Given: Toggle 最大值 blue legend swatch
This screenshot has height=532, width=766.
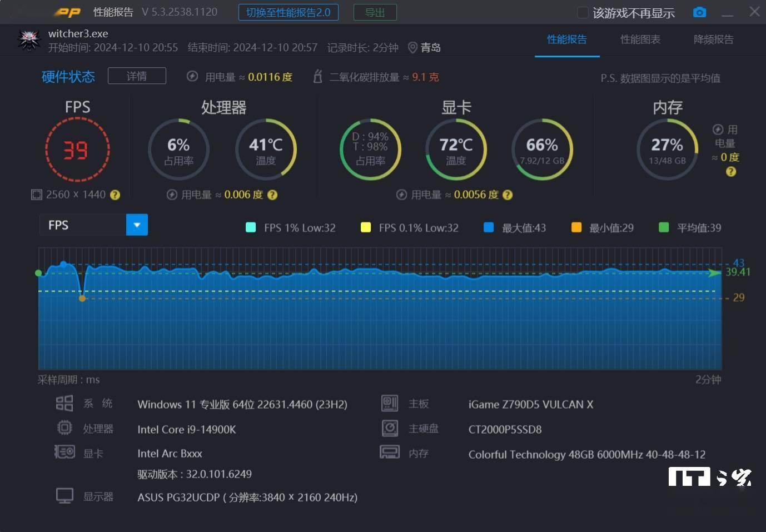Looking at the screenshot, I should coord(489,227).
